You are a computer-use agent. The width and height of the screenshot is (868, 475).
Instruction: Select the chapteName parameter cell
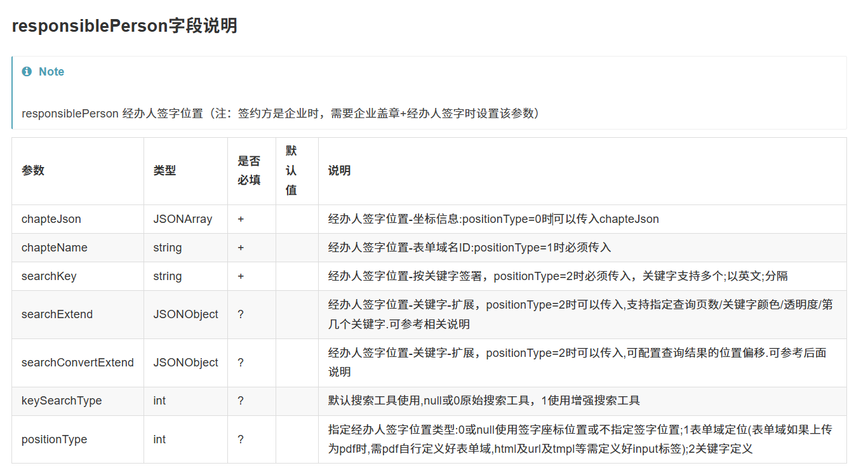55,248
